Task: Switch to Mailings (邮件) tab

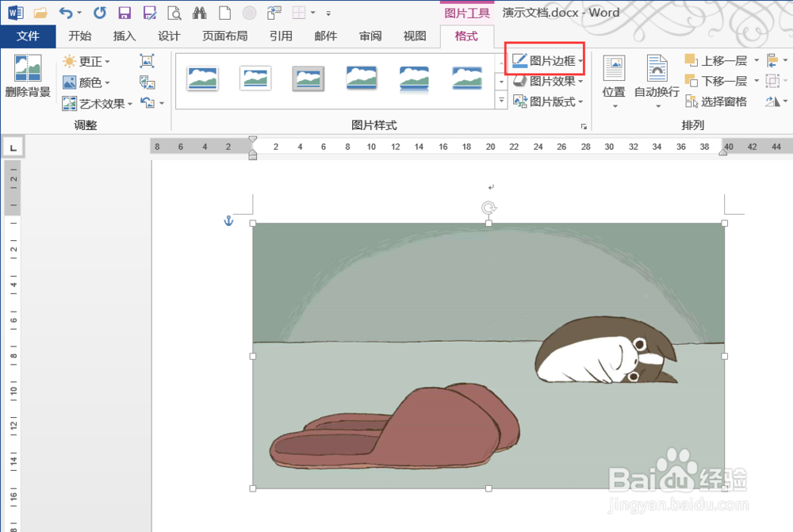Action: (x=326, y=36)
